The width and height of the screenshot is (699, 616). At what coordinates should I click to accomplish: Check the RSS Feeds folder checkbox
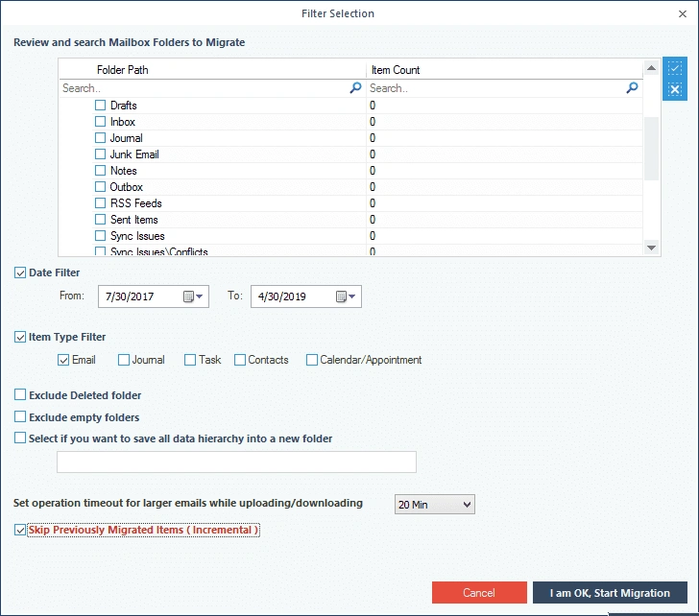[100, 203]
